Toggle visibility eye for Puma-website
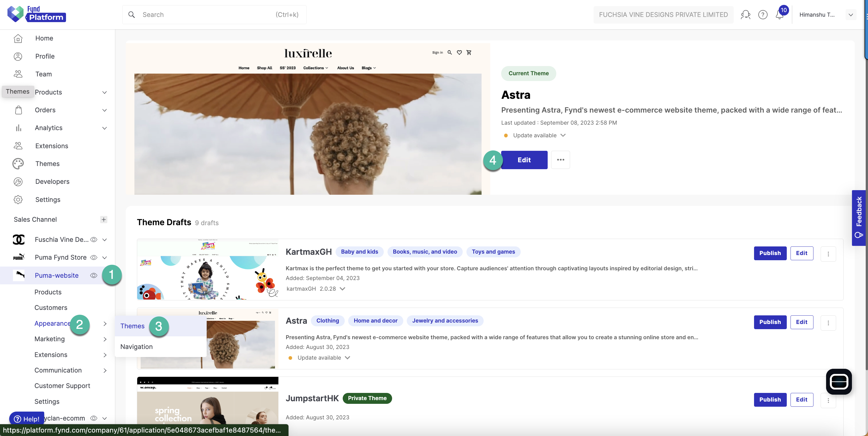This screenshot has height=436, width=868. point(94,275)
